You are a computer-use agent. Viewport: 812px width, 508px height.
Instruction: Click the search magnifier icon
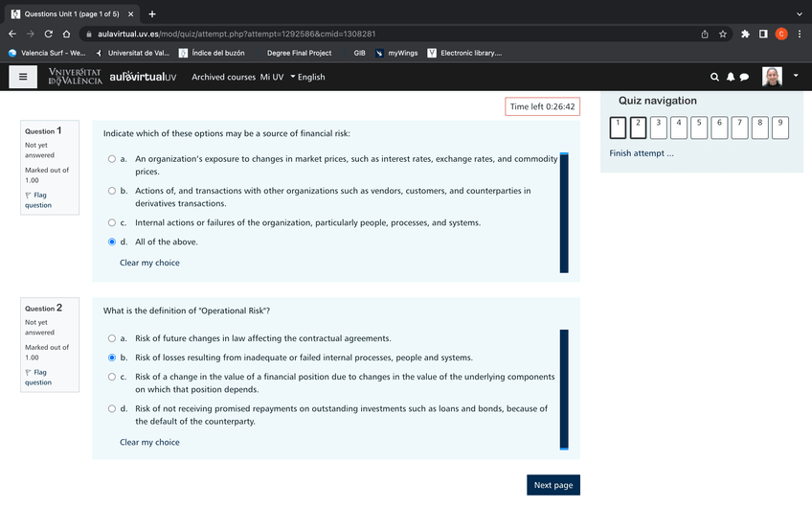pos(714,77)
